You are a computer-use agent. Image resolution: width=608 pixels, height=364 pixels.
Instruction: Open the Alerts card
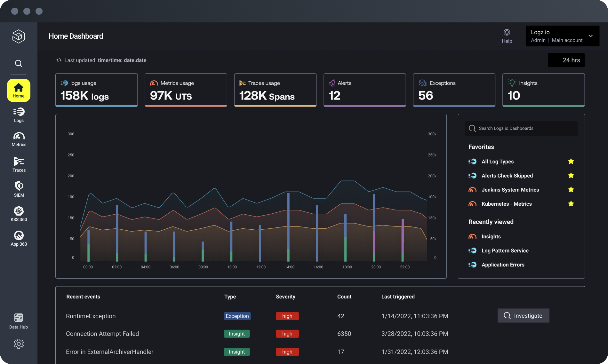[x=365, y=90]
